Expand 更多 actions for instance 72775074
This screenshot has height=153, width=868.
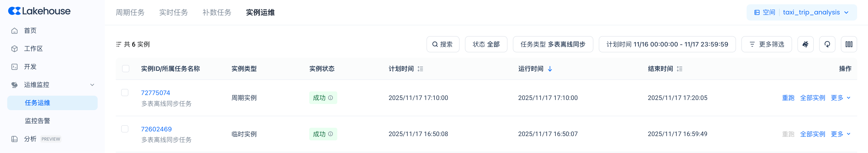click(840, 98)
